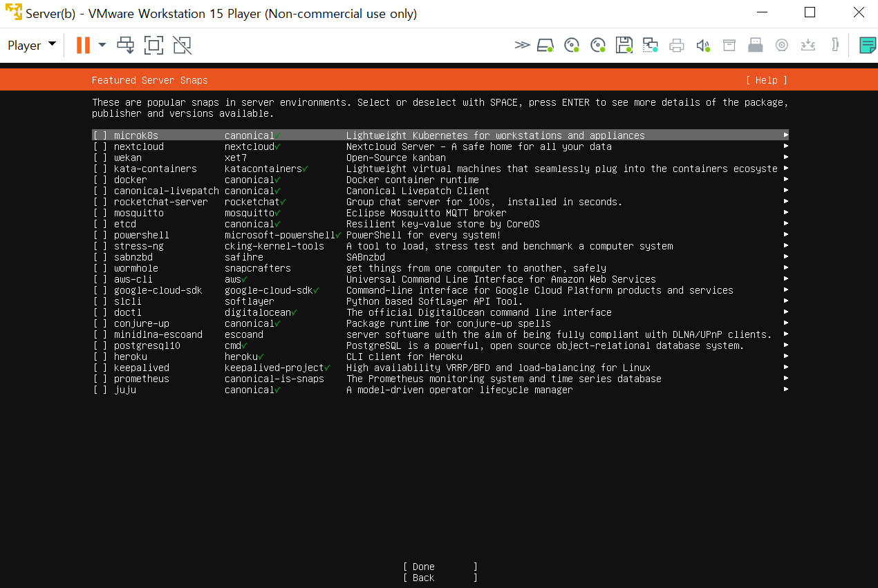Tick the microk8s snap checkbox

coord(100,135)
